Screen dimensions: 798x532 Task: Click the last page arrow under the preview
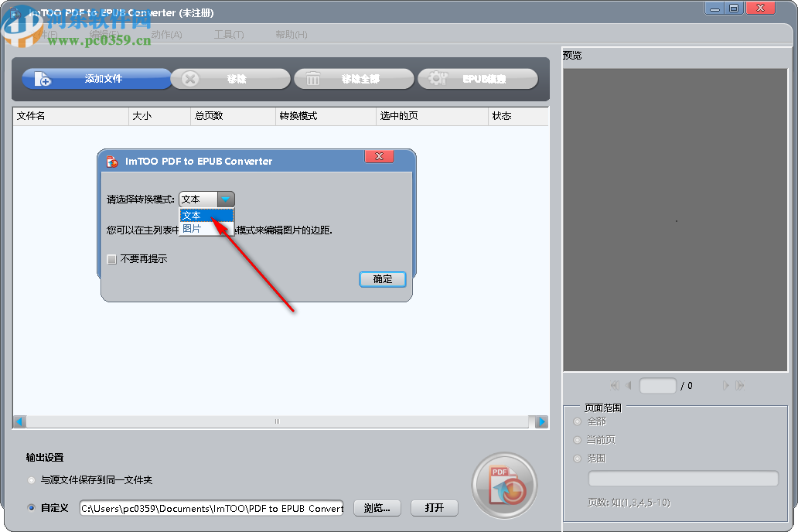pyautogui.click(x=740, y=385)
